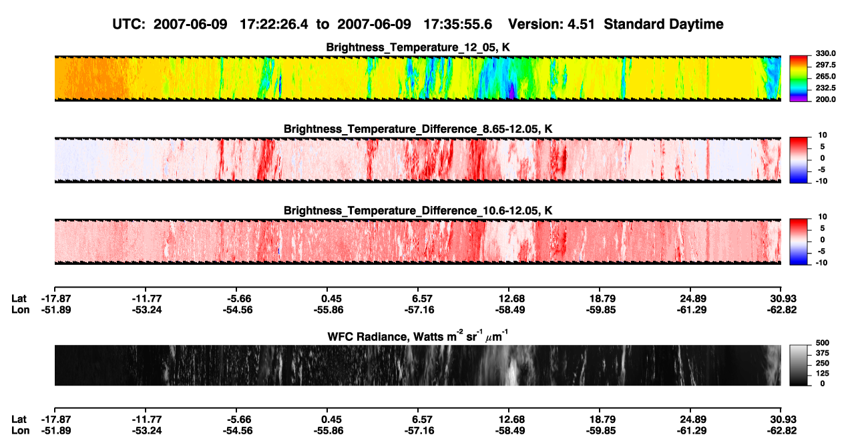Click latitude 12.68 on the lower axis
The width and height of the screenshot is (868, 445).
click(511, 420)
